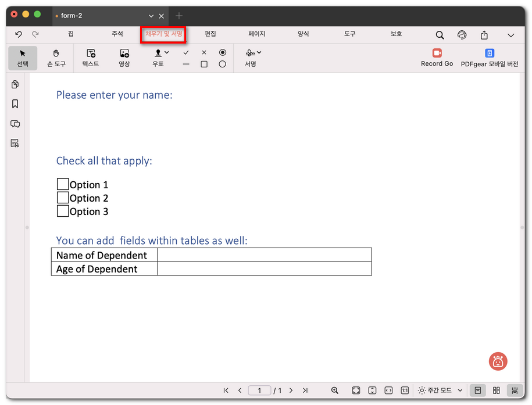532x405 pixels.
Task: Launch Record Go
Action: [x=437, y=58]
